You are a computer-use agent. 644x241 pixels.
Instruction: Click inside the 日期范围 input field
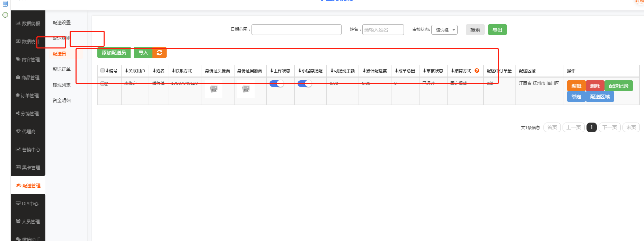click(296, 30)
